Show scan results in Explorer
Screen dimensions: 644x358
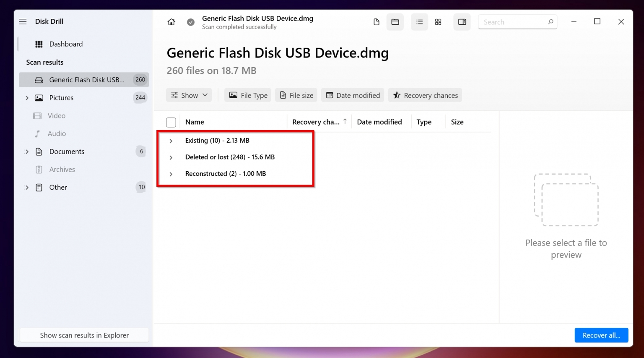point(84,335)
